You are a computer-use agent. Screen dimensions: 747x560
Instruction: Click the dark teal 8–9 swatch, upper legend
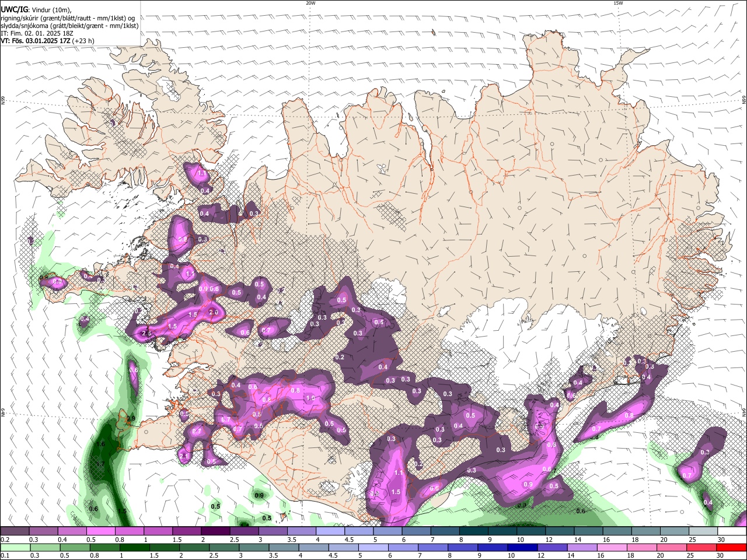(x=474, y=531)
